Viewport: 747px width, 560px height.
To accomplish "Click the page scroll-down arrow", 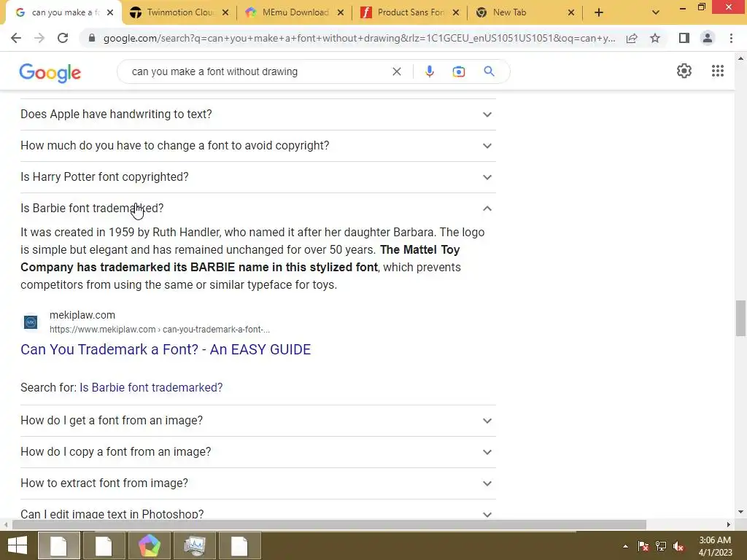I will coord(740,513).
